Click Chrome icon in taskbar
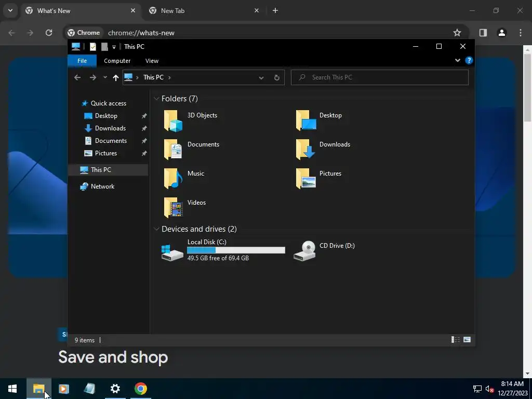Viewport: 532px width, 399px height. 140,389
